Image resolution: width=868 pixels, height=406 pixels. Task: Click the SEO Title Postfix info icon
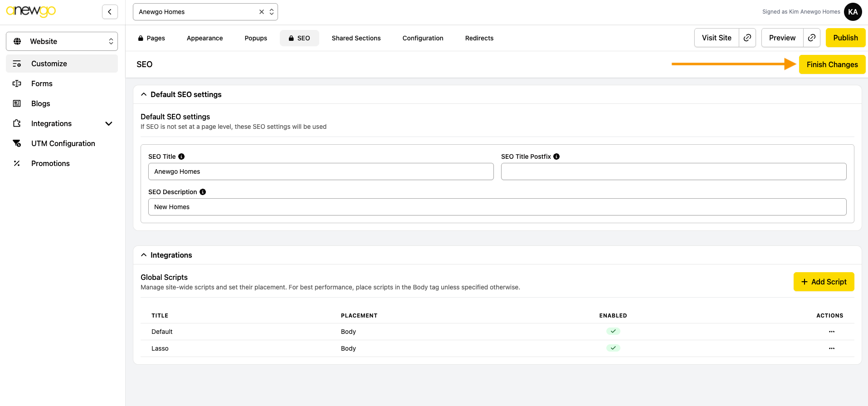(x=556, y=157)
